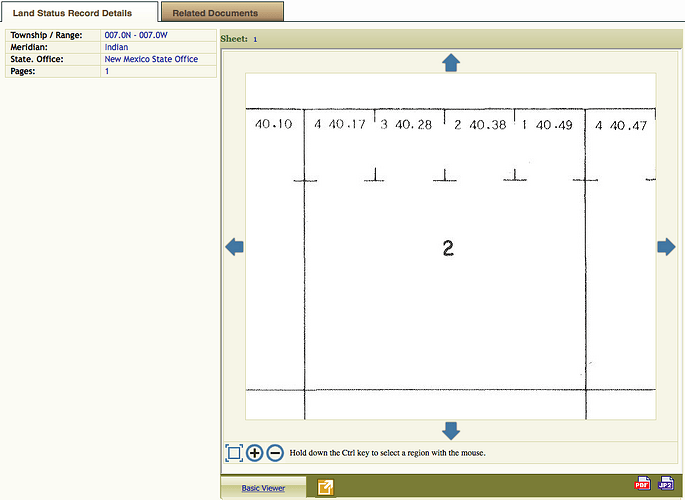Click the Sheet label in the header
The width and height of the screenshot is (685, 500).
[x=234, y=39]
